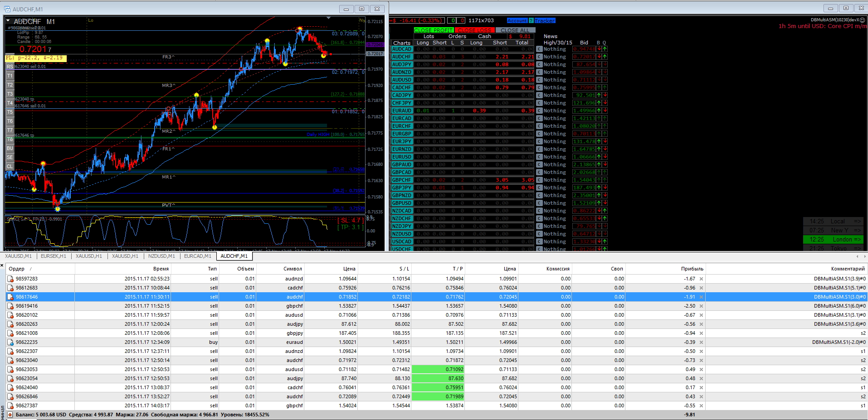This screenshot has width=868, height=420.
Task: Click the Q-column arrow in AUDCHF row
Action: point(605,57)
